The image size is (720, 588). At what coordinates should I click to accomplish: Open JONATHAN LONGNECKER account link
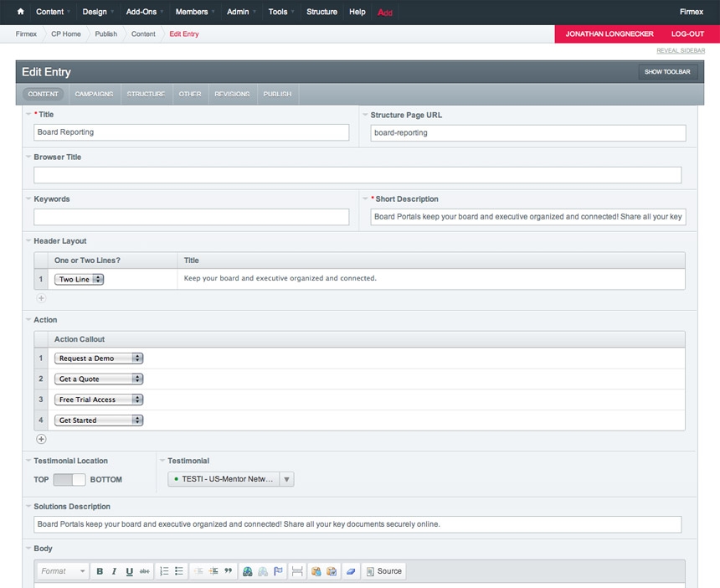(609, 34)
